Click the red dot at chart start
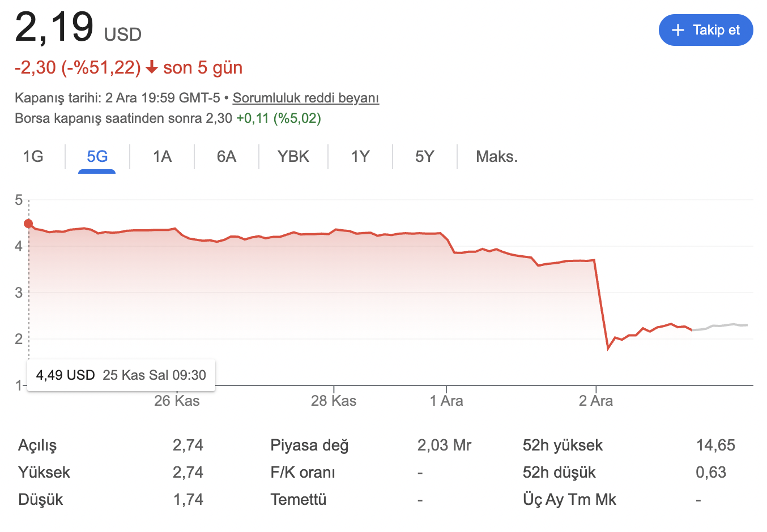Viewport: 767px width, 532px height. pyautogui.click(x=28, y=224)
